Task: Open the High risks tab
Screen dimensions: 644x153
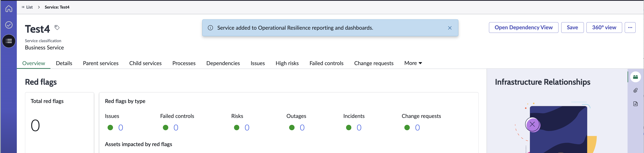Action: [287, 63]
